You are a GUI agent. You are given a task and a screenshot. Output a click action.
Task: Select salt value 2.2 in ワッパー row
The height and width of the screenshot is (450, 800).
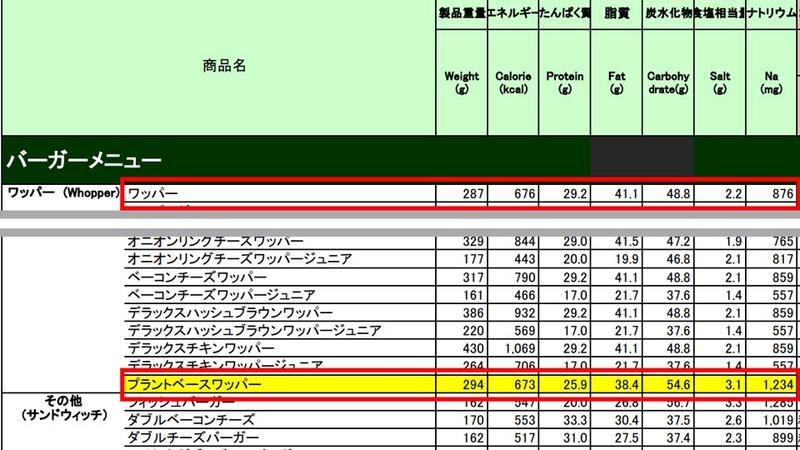(x=732, y=194)
